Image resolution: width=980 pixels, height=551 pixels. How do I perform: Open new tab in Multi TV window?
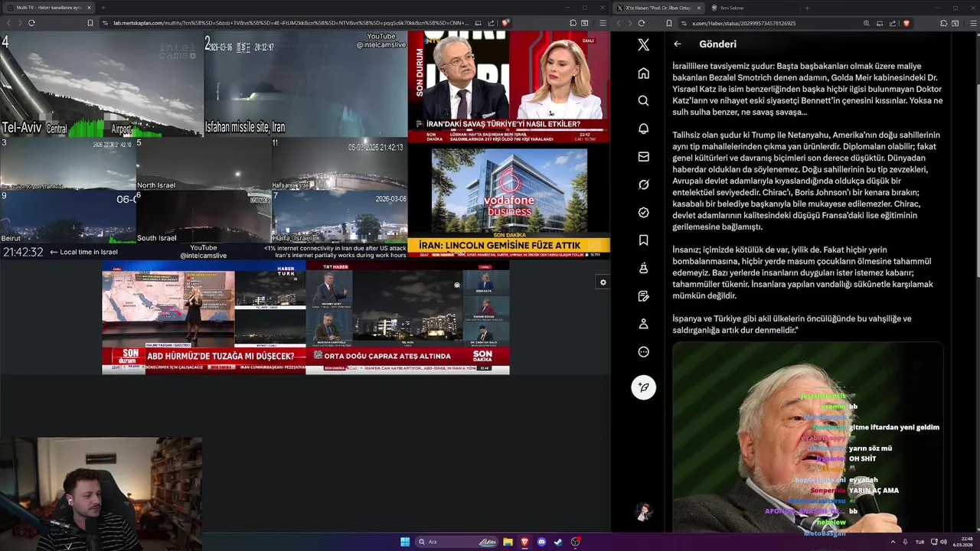point(104,8)
